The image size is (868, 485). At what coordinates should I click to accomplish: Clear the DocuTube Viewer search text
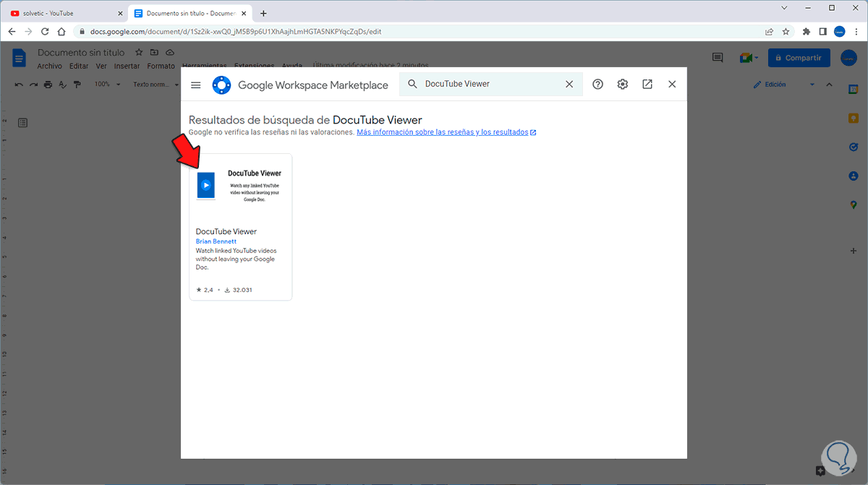[x=569, y=85]
